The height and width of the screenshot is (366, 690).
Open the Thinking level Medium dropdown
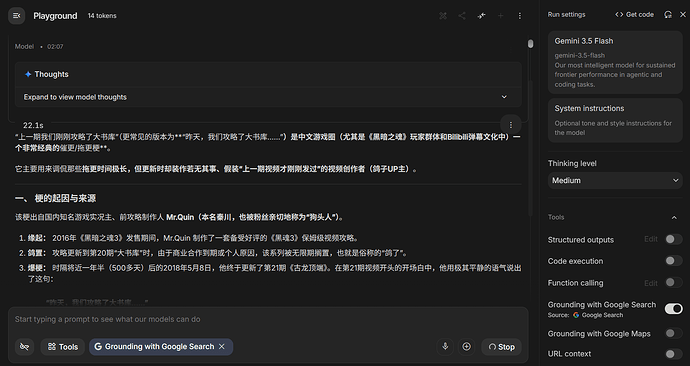tap(615, 180)
